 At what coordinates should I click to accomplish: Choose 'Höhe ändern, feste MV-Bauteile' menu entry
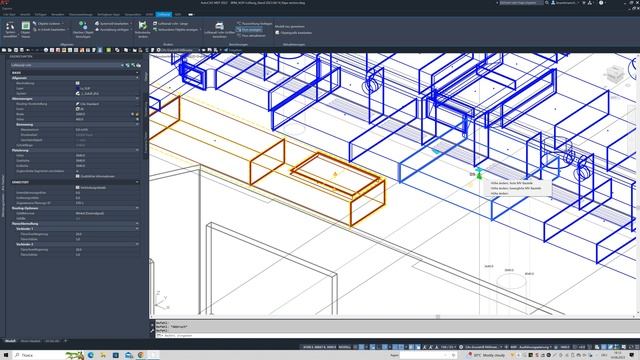(x=512, y=183)
